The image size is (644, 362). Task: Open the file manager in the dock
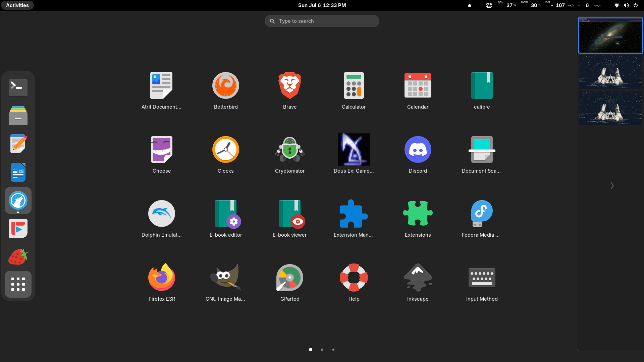coord(18,116)
